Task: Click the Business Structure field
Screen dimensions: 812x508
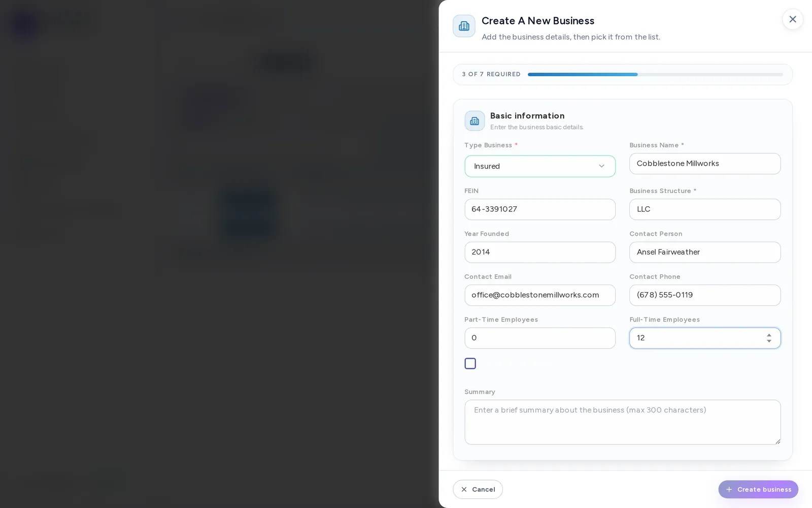Action: (x=704, y=209)
